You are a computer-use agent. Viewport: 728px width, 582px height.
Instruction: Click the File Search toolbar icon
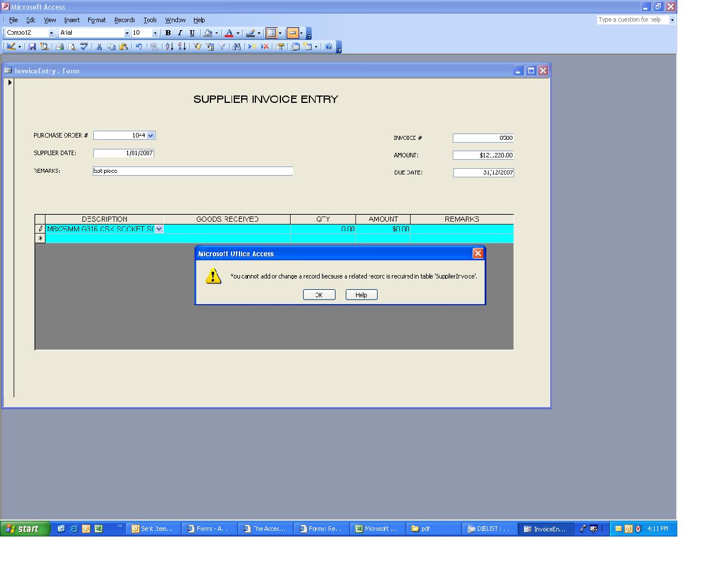(44, 47)
